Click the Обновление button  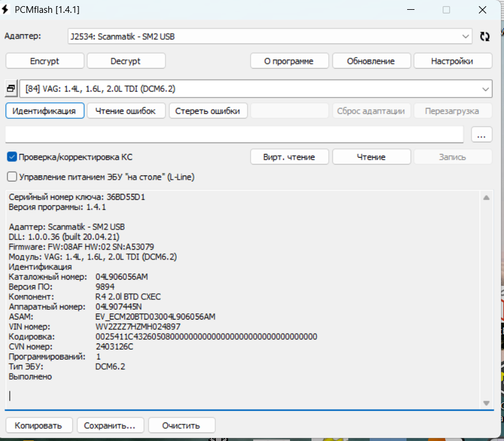370,61
